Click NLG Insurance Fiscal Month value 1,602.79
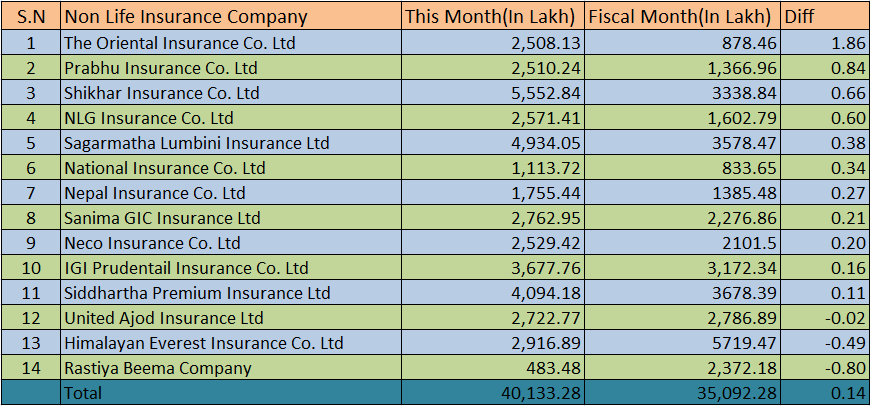The height and width of the screenshot is (406, 870). (737, 118)
